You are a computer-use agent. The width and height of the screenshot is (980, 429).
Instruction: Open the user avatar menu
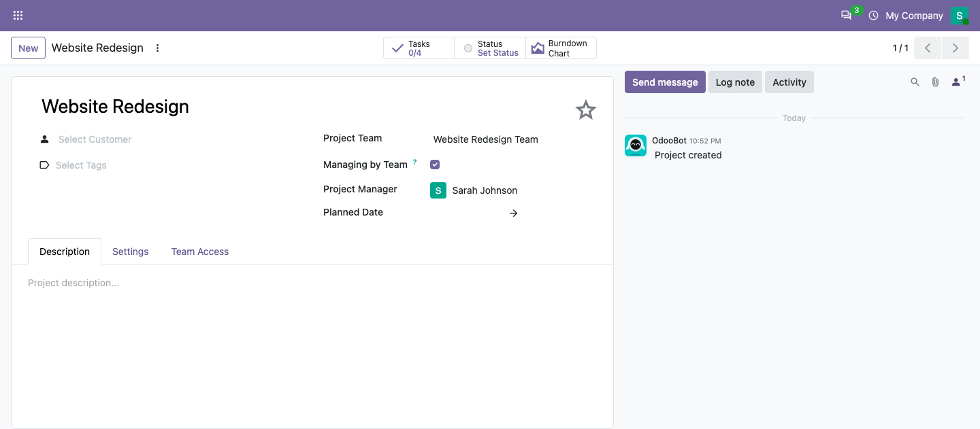(960, 16)
